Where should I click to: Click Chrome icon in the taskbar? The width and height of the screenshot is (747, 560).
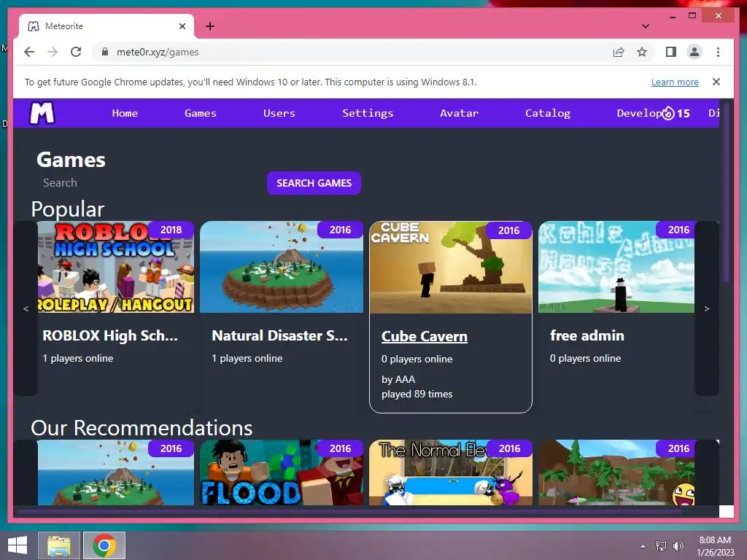click(x=104, y=545)
